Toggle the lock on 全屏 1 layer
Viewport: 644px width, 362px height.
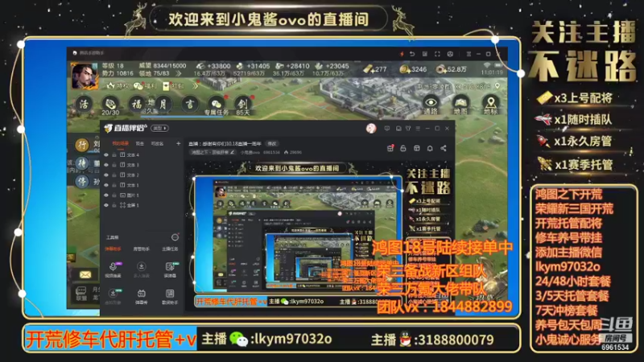tap(114, 205)
